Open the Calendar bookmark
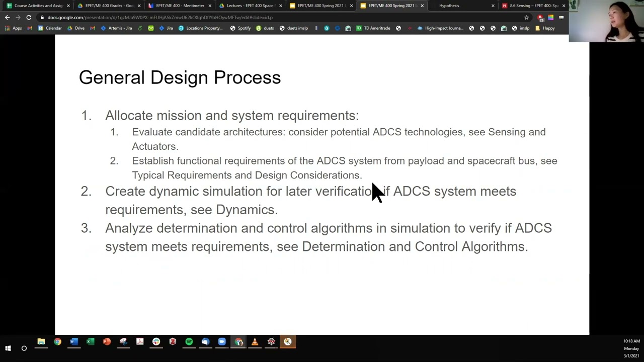 pos(50,28)
